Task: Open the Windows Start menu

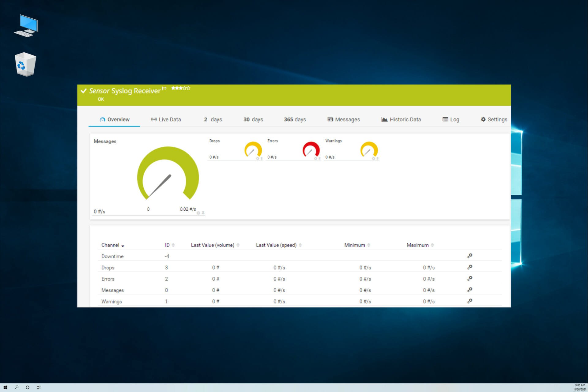Action: click(x=5, y=387)
